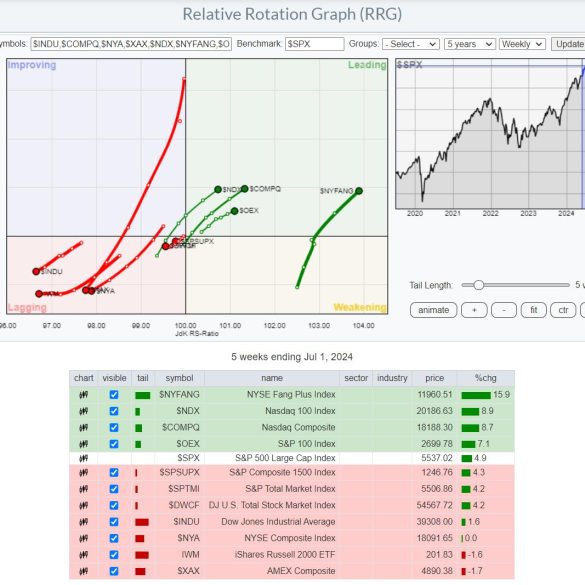This screenshot has width=585, height=585.
Task: Open chart icon for $SPTMI row
Action: tap(84, 489)
